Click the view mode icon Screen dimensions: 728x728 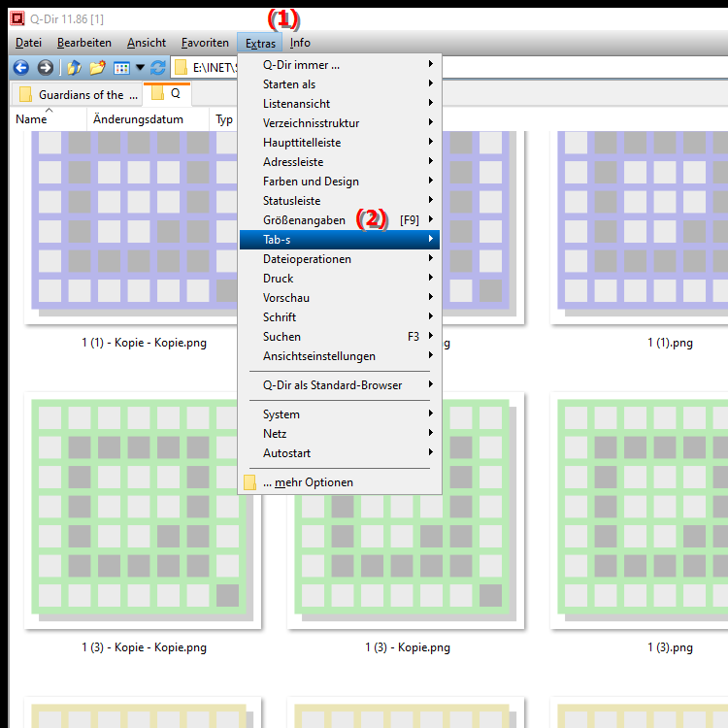point(121,68)
